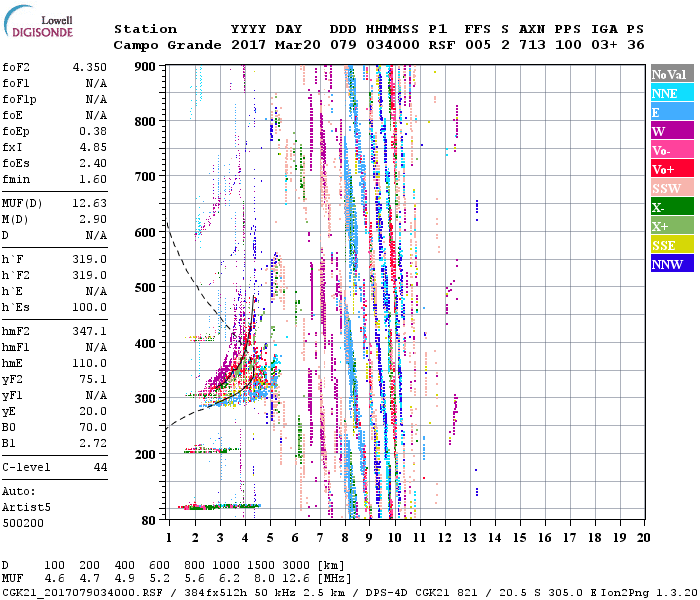Viewport: 700px width, 600px height.
Task: Click the MUF(D) value 12.63
Action: click(90, 204)
